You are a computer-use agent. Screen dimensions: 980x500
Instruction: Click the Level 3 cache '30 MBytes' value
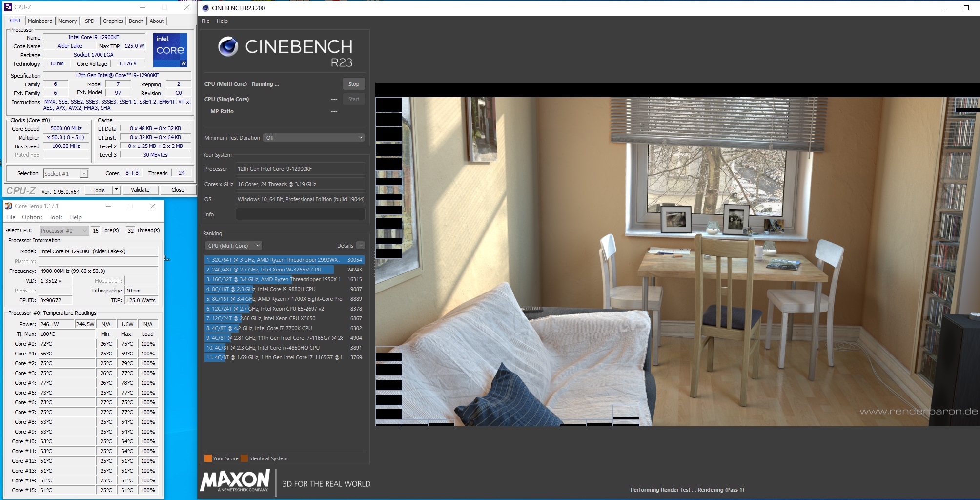pos(155,155)
